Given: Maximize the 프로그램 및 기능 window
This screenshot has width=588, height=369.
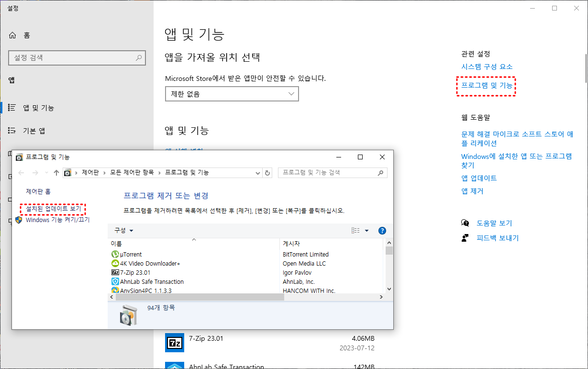Looking at the screenshot, I should tap(360, 157).
